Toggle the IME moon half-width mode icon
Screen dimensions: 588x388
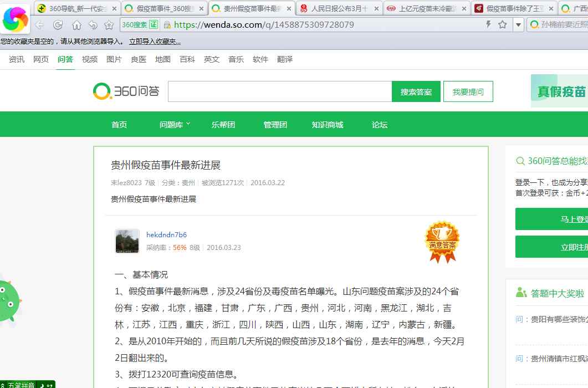(x=42, y=385)
